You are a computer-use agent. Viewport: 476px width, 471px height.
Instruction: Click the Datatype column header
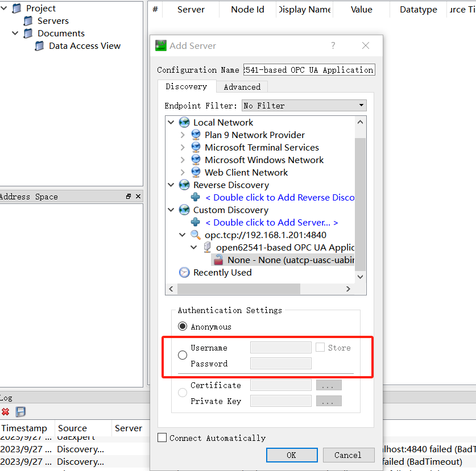tap(419, 10)
